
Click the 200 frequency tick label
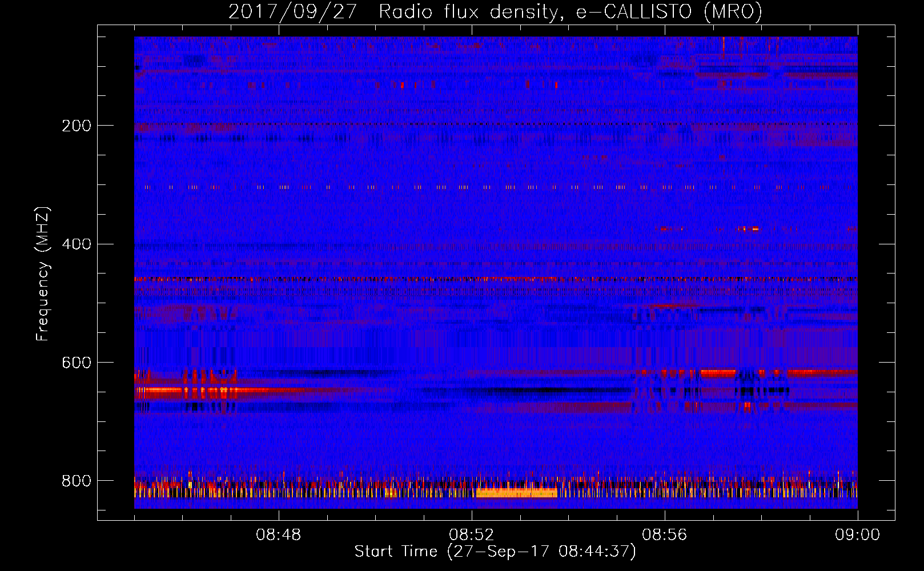[x=77, y=126]
